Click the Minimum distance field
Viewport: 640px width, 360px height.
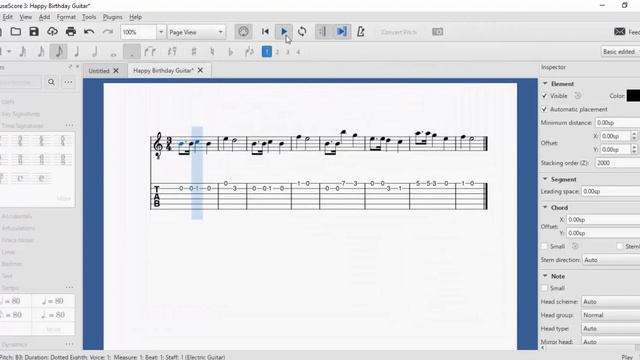[x=618, y=123]
